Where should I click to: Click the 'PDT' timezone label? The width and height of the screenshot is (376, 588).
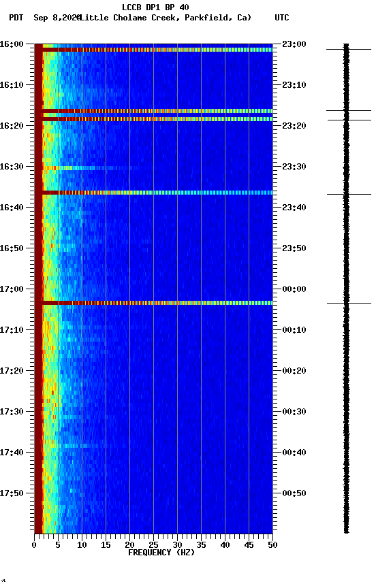16,18
